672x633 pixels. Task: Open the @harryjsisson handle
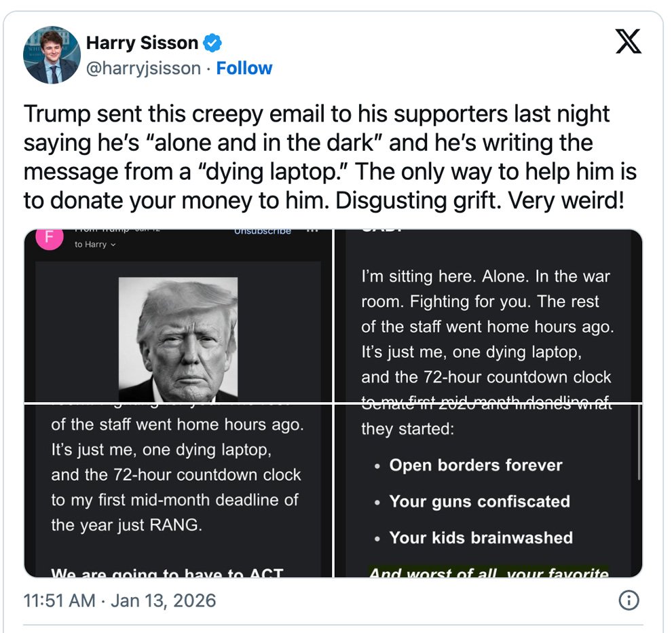(143, 69)
